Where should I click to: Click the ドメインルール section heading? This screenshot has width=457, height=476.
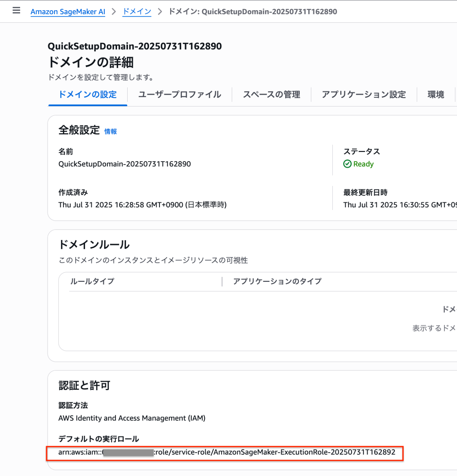[94, 244]
